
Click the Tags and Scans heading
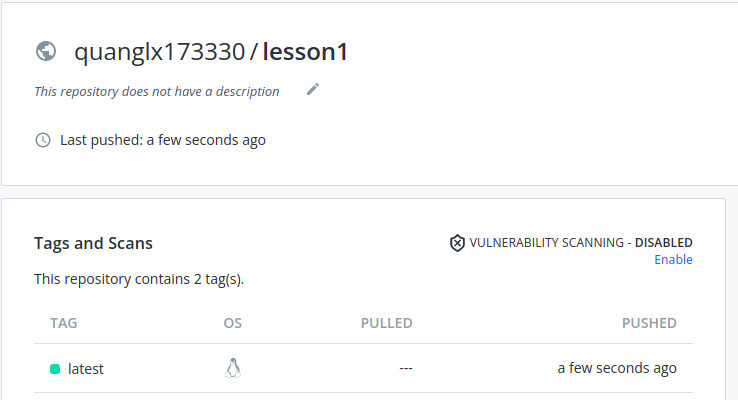[x=93, y=243]
